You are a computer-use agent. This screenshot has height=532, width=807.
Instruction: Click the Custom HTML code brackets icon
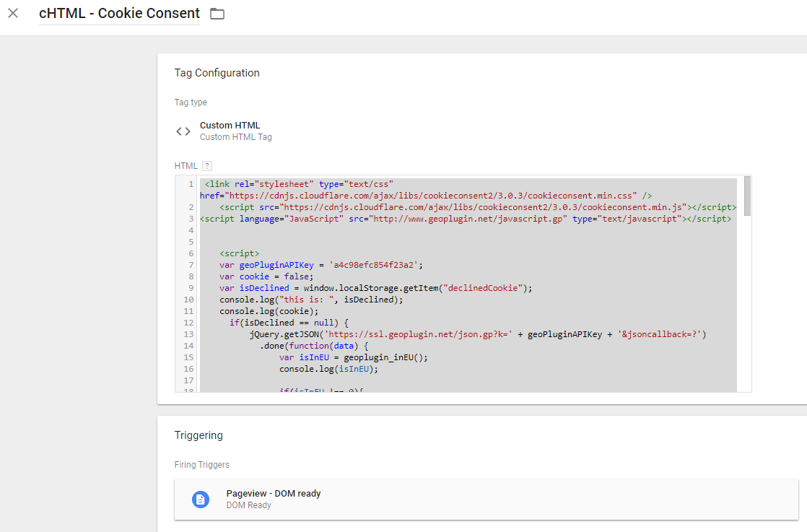coord(183,131)
